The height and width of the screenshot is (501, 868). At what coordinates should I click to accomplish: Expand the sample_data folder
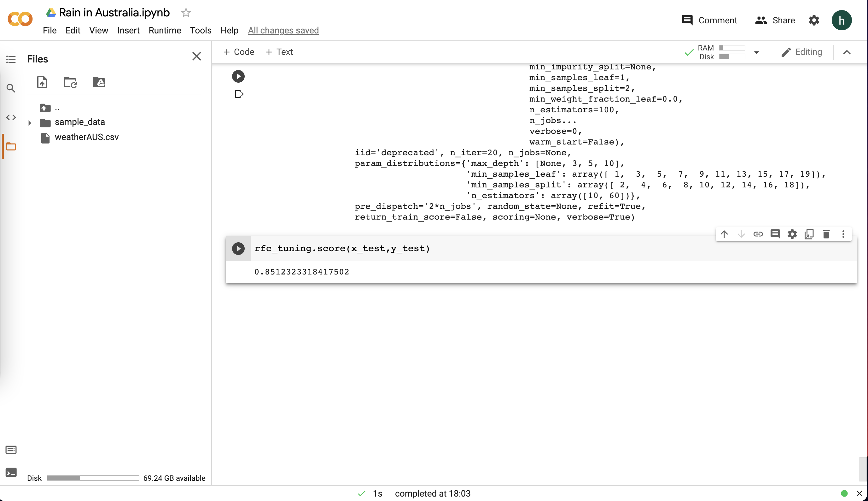(x=30, y=122)
